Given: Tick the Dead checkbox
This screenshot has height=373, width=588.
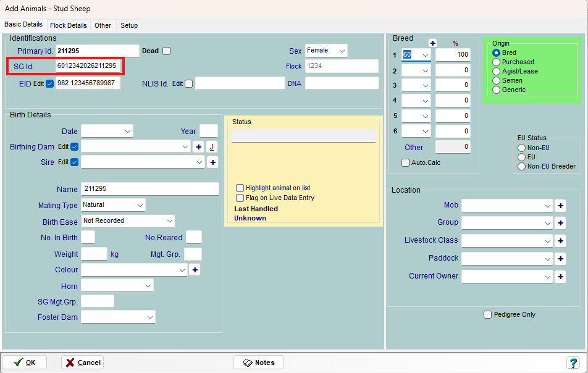Looking at the screenshot, I should (x=166, y=51).
